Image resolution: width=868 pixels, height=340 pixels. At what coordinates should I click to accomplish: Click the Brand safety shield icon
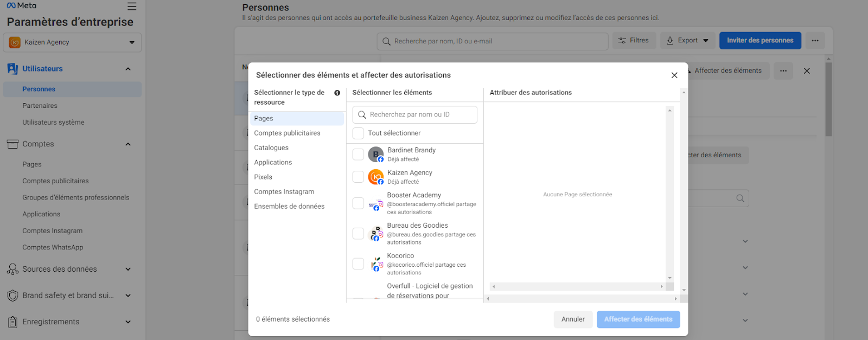coord(12,296)
